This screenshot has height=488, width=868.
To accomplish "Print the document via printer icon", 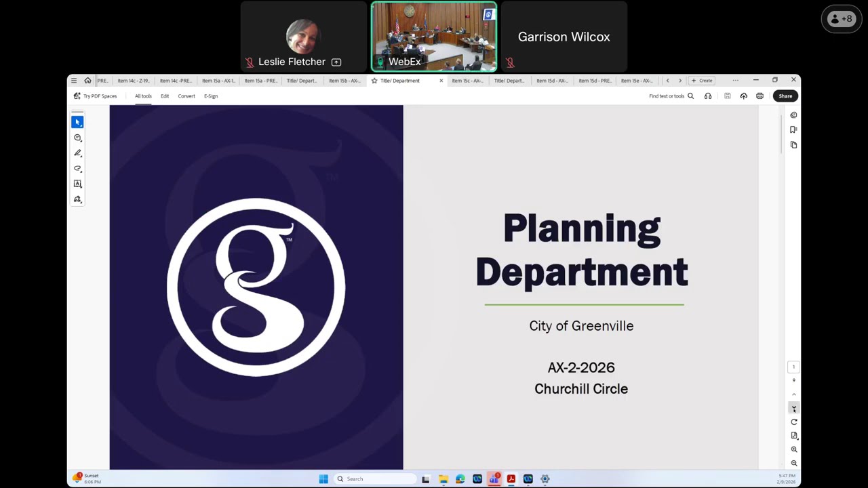I will point(759,96).
